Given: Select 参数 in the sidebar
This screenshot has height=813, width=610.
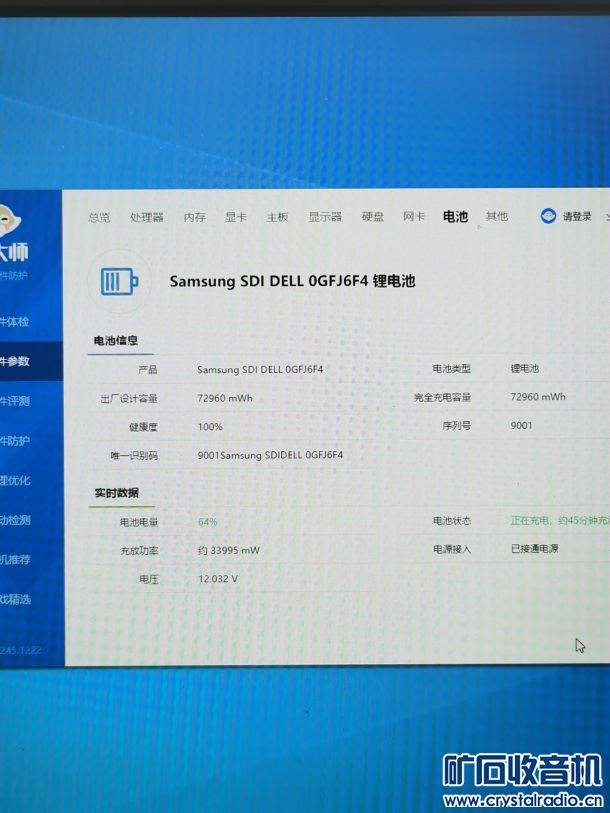Looking at the screenshot, I should (15, 361).
